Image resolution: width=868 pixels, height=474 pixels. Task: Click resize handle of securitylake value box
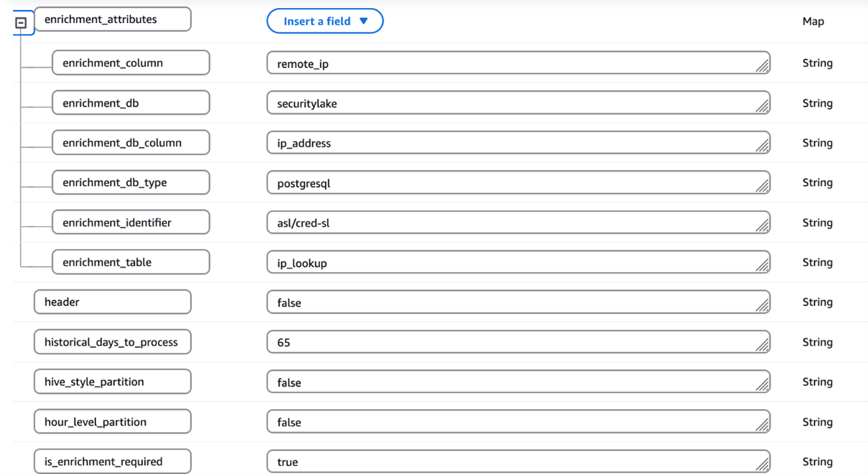click(762, 106)
